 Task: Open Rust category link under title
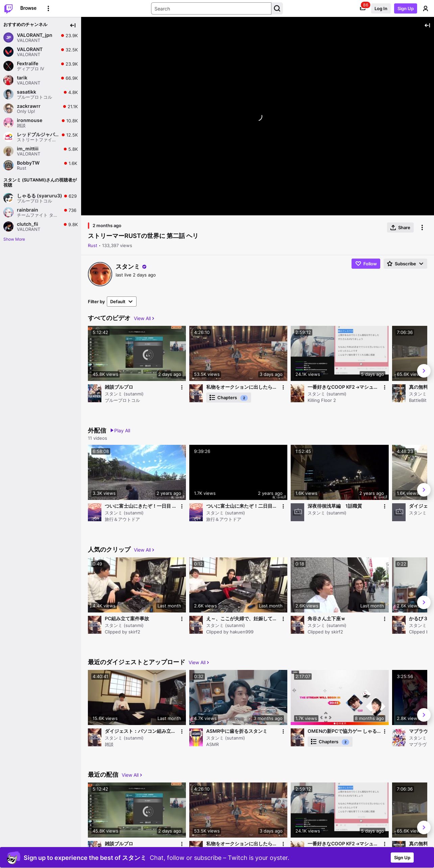[92, 246]
